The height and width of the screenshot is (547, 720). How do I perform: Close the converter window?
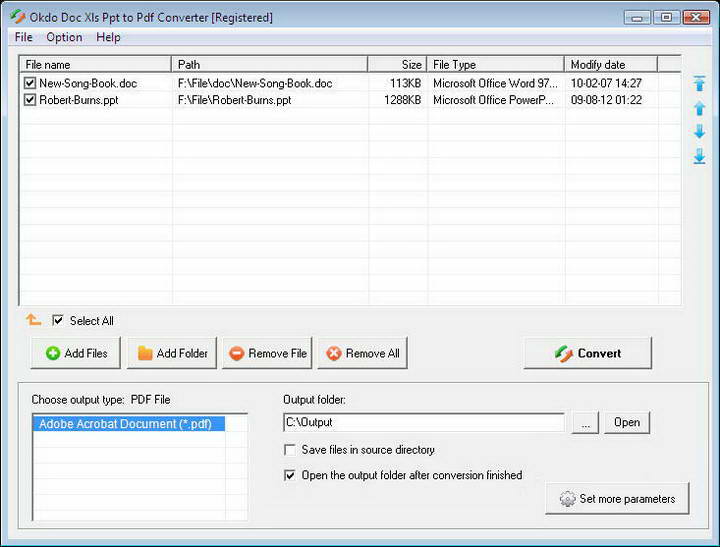[696, 17]
